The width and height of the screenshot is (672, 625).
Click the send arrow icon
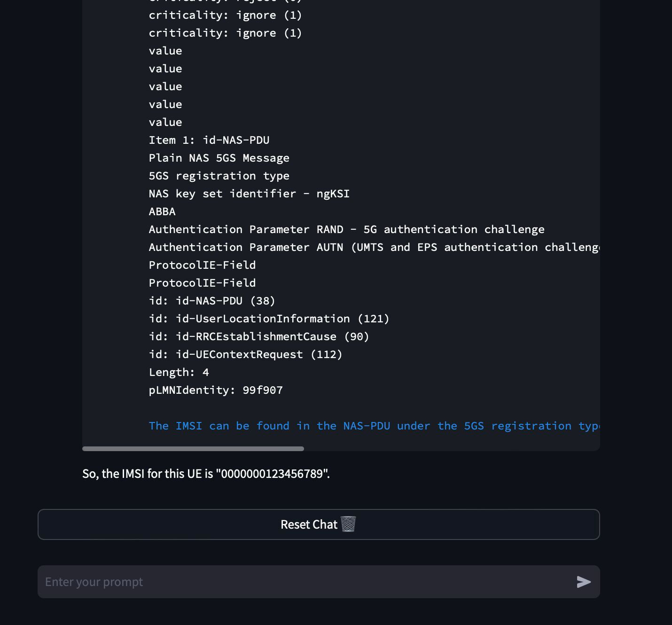584,582
